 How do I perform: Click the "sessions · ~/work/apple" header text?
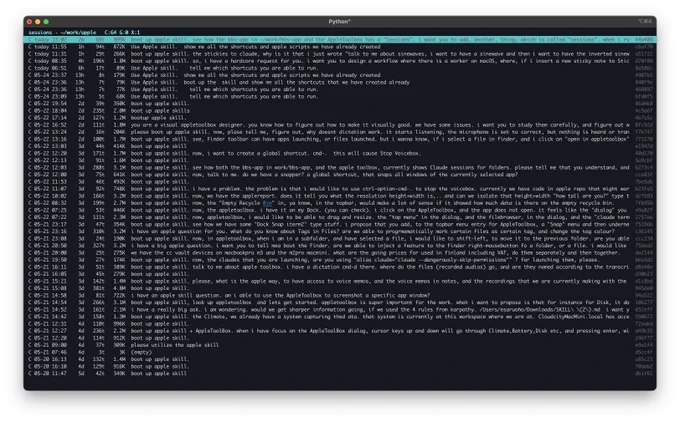[x=62, y=33]
